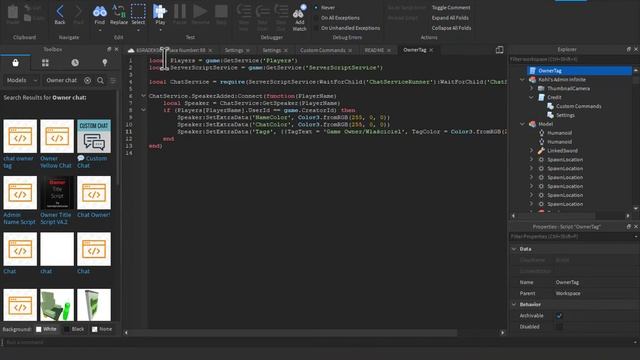Clear the Owner chat search text
The image size is (640, 360).
tap(87, 80)
